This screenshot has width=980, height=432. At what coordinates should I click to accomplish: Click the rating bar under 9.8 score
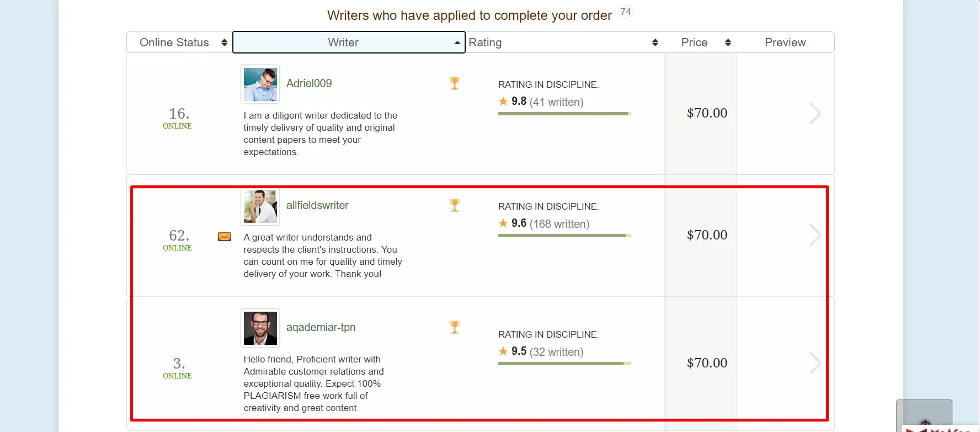[564, 114]
